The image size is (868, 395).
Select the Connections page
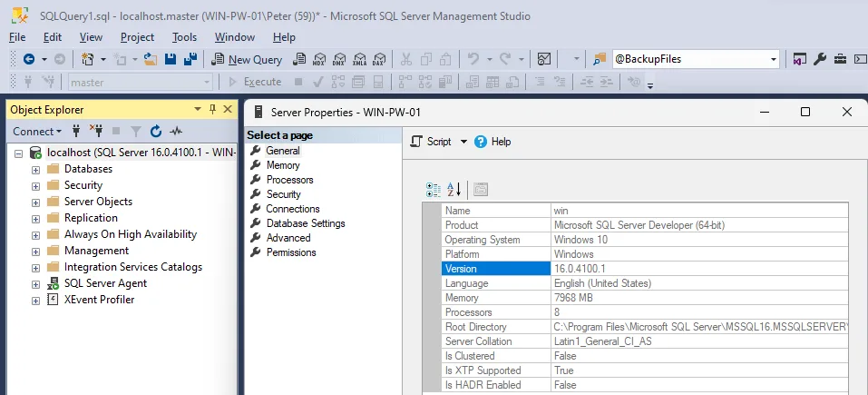pos(293,209)
